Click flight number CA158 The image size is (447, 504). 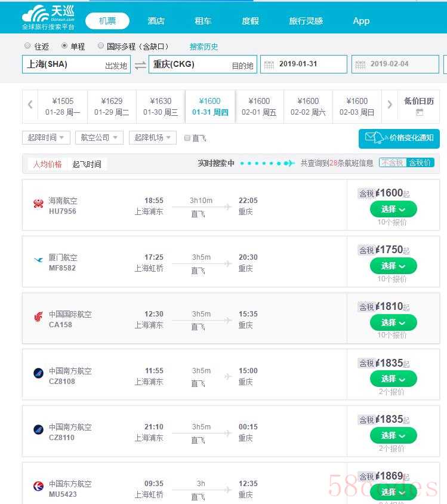coord(60,325)
